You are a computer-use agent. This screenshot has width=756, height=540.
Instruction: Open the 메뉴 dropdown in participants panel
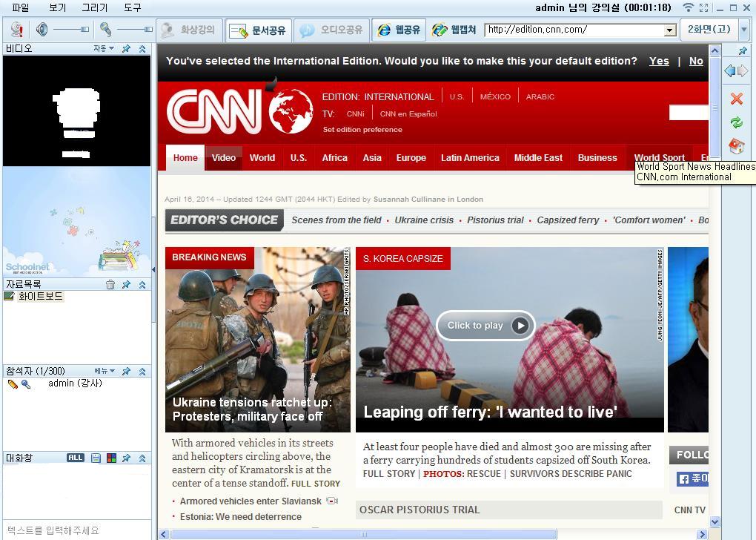[x=105, y=371]
